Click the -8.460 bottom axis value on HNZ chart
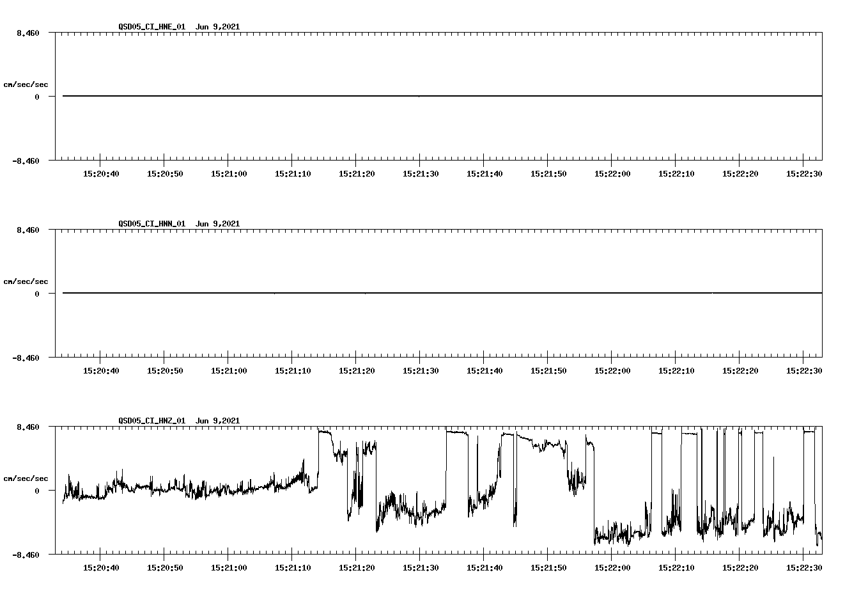The image size is (868, 591). tap(26, 555)
